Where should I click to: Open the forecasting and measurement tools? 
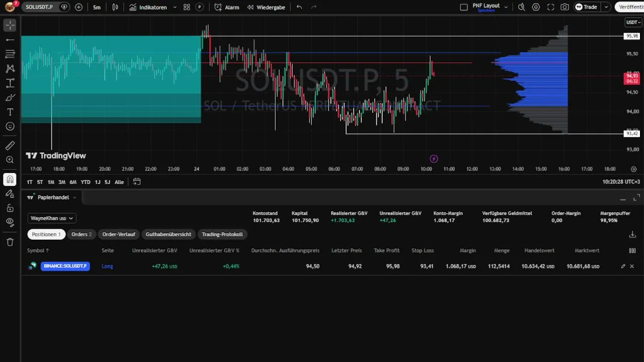10,83
